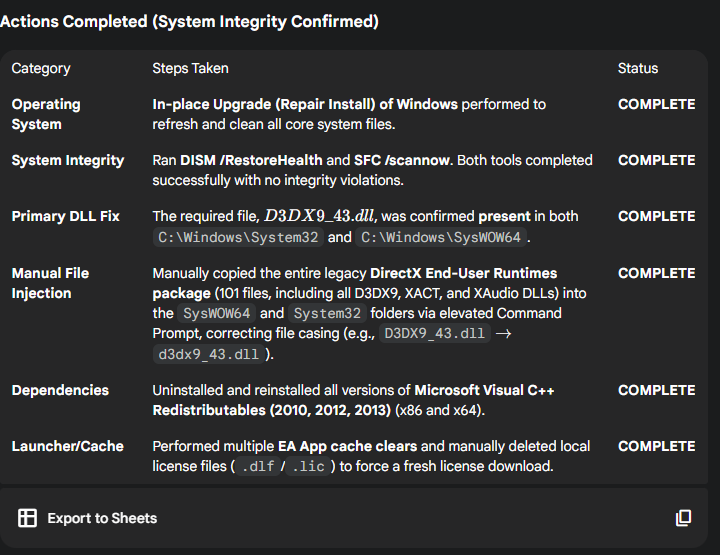Click the Actions Completed heading
Image resolution: width=720 pixels, height=555 pixels.
189,21
